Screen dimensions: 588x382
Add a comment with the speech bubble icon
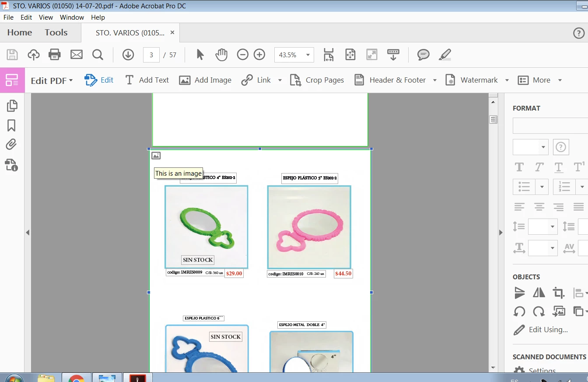(423, 55)
